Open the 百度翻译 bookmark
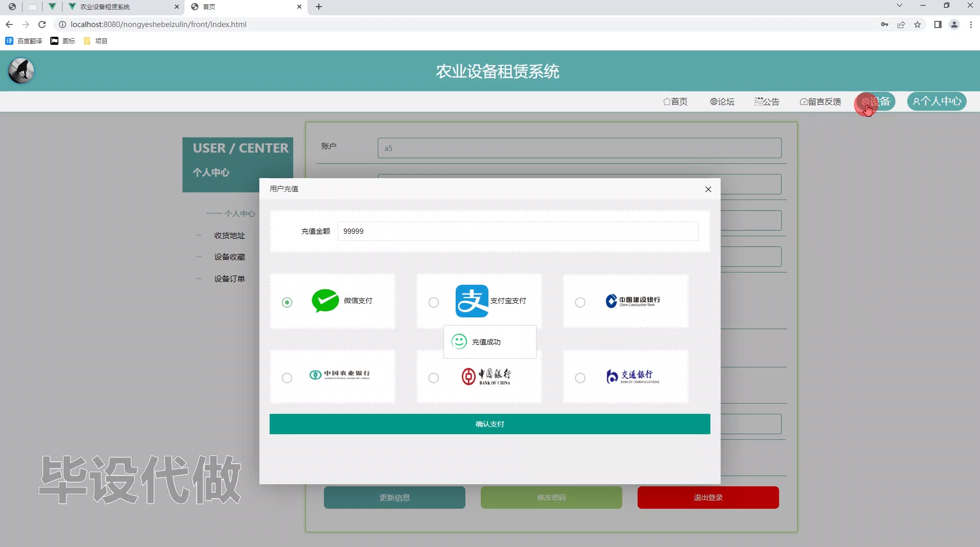Image resolution: width=980 pixels, height=547 pixels. point(23,41)
